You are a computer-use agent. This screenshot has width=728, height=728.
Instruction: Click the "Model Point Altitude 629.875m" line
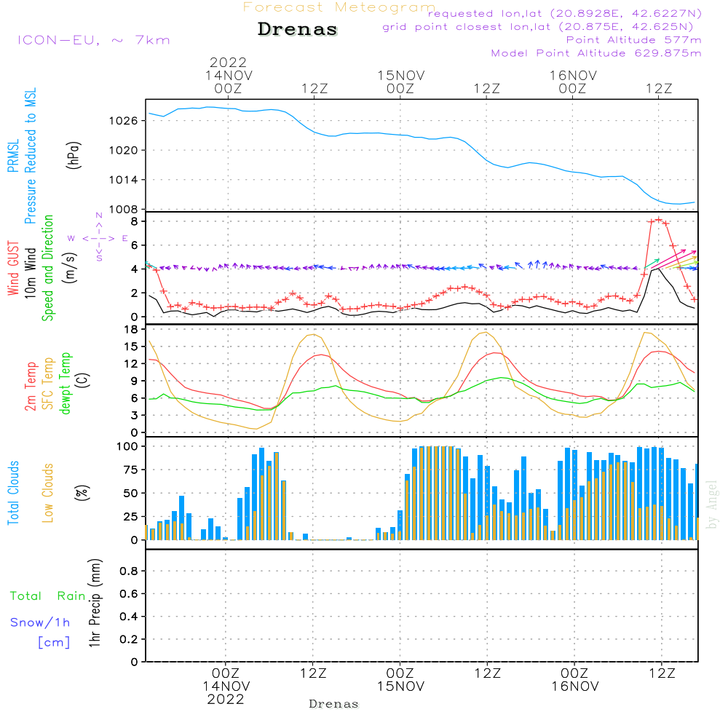596,53
